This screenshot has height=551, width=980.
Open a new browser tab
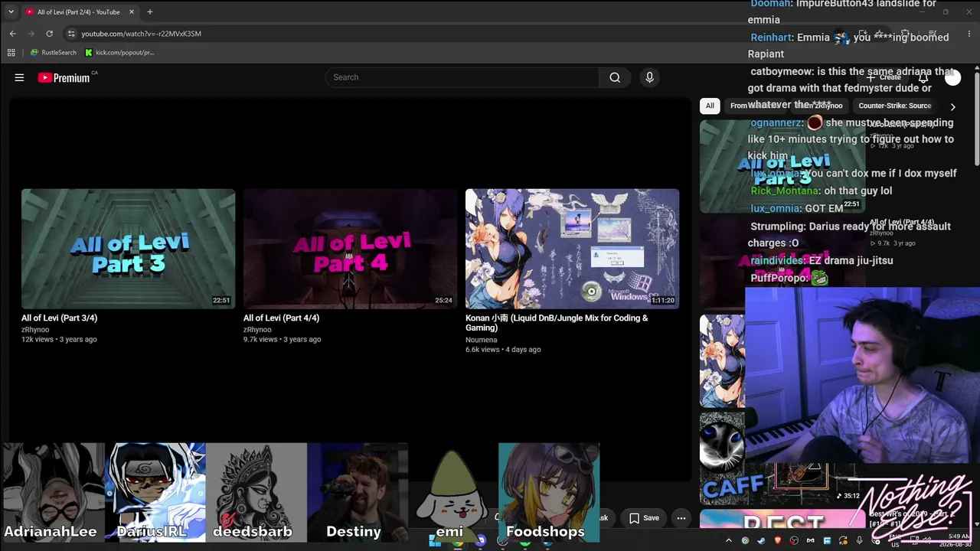click(150, 11)
